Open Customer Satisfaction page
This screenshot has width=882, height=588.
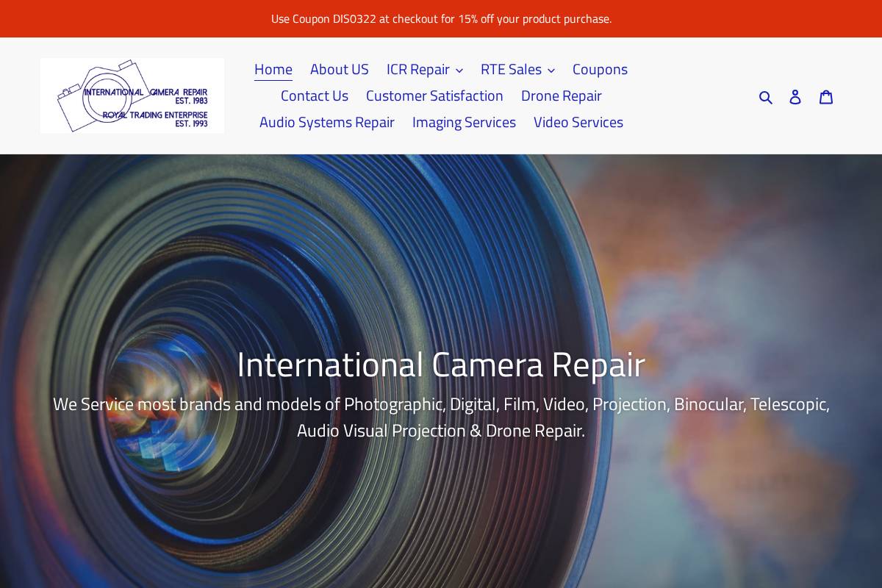click(x=434, y=96)
